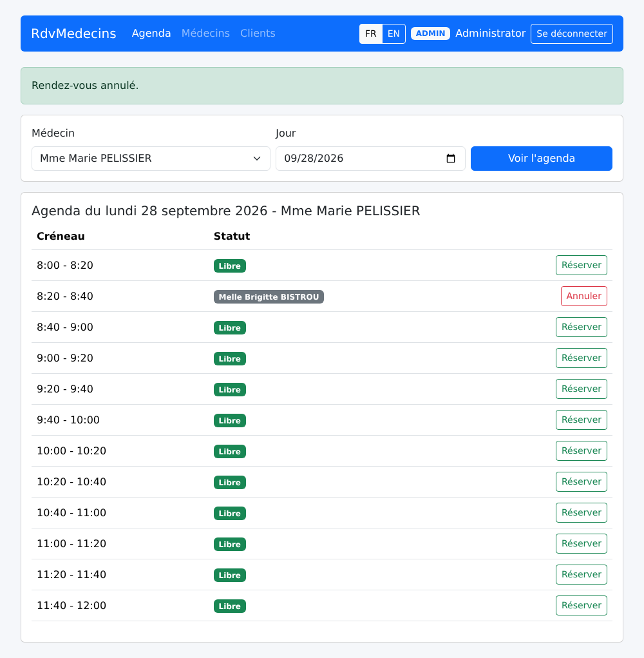Click the Statut column header
This screenshot has height=658, width=644.
(x=232, y=237)
